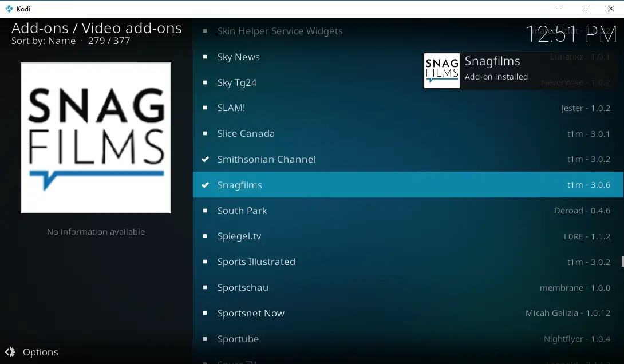Click the membrane - 1.0.0 text
Image resolution: width=624 pixels, height=364 pixels.
coord(575,288)
